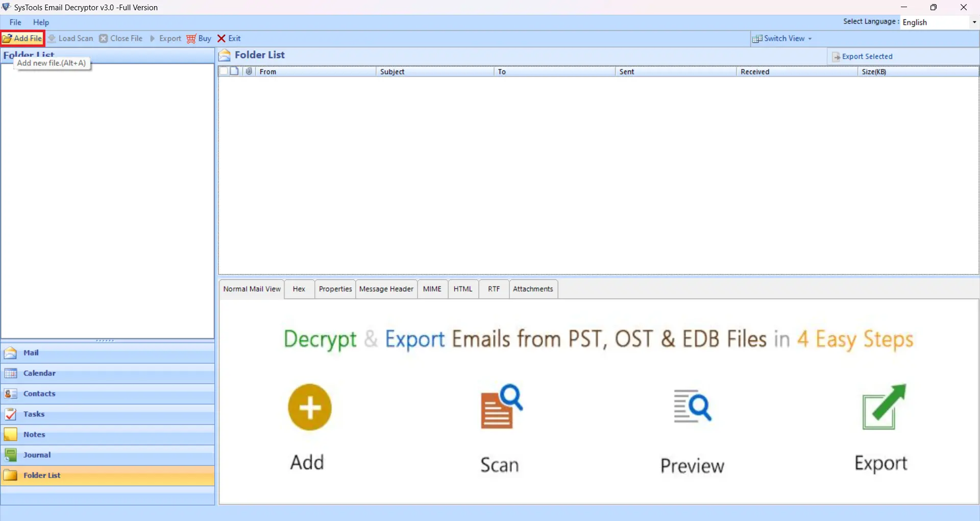Click the SysTools app icon in title bar

[x=6, y=7]
